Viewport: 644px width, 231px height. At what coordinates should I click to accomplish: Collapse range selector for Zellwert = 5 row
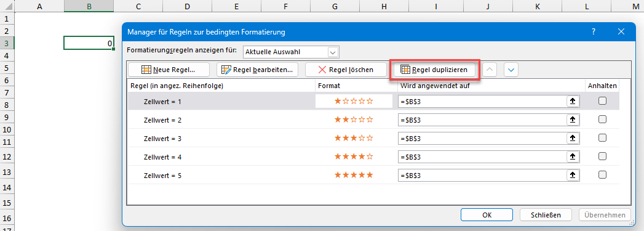tap(573, 176)
